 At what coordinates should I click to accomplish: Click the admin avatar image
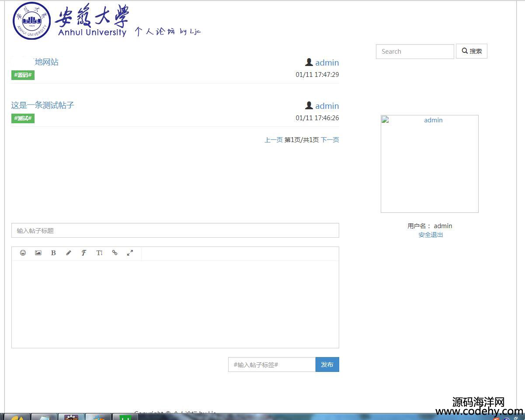[x=429, y=164]
